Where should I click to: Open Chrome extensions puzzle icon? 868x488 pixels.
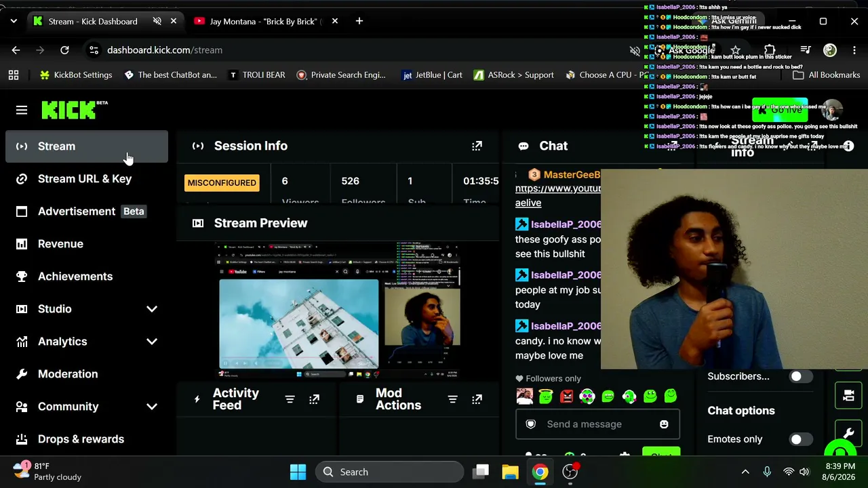click(770, 50)
